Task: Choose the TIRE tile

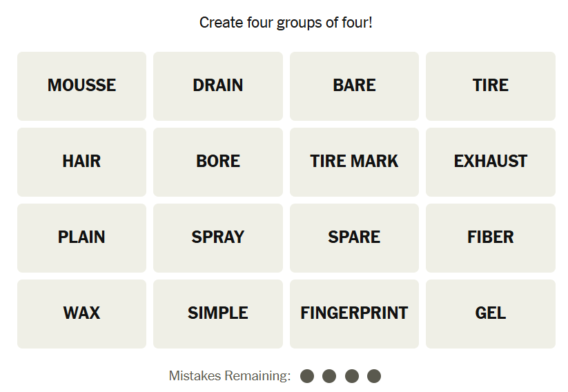Action: [491, 86]
